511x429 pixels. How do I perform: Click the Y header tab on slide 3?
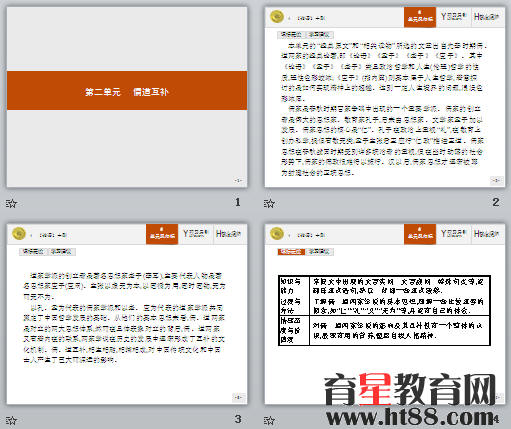click(195, 234)
